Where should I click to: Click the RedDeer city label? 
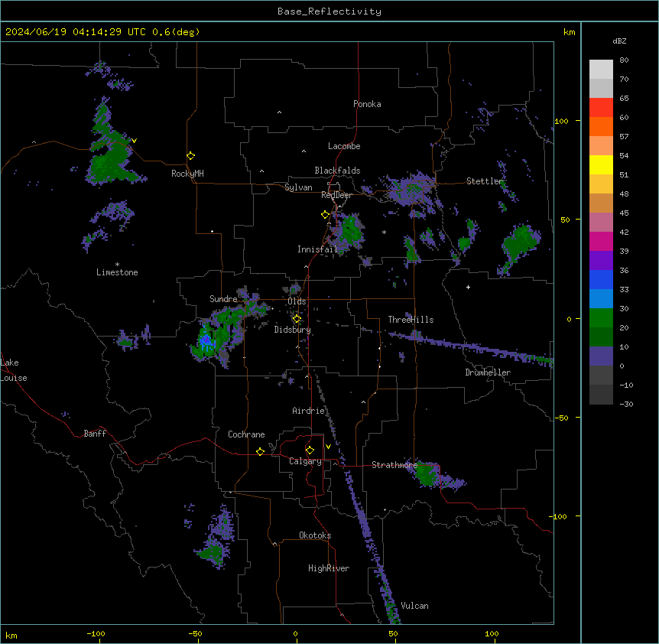(x=336, y=195)
